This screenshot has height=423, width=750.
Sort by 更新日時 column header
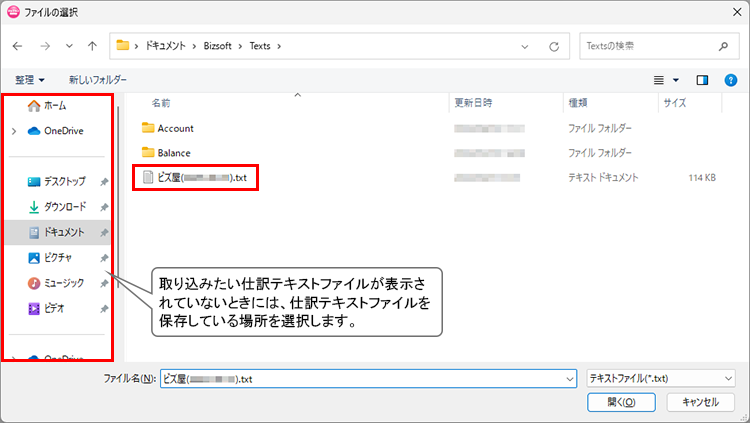click(473, 102)
